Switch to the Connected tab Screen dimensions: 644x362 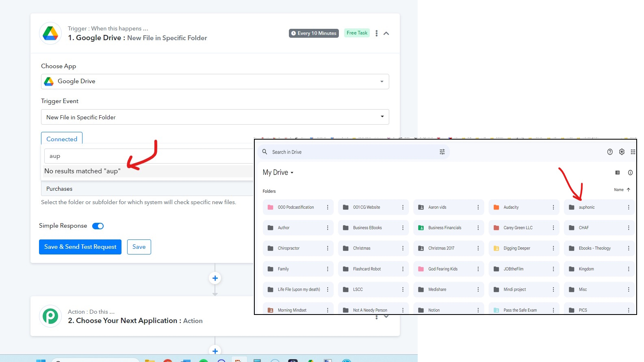coord(62,139)
